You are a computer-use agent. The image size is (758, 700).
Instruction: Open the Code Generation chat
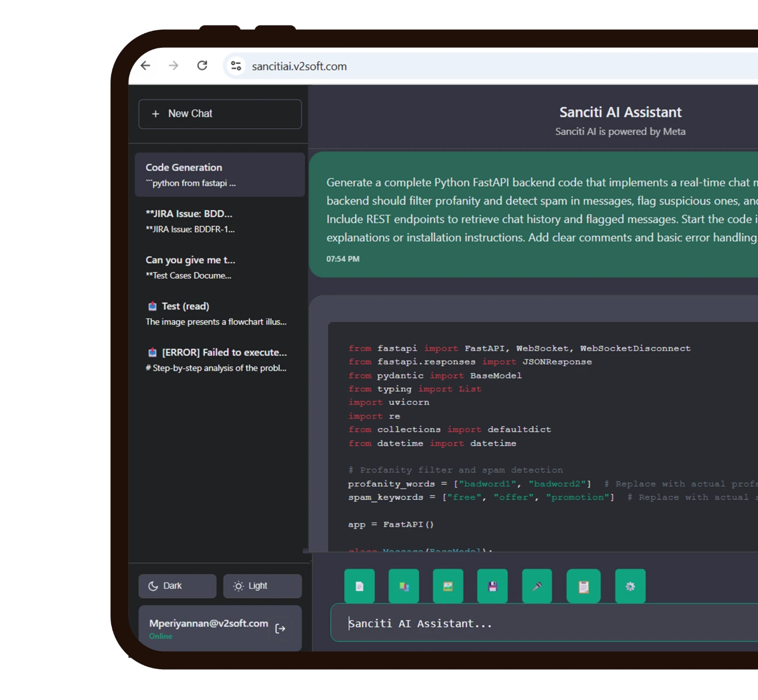[x=219, y=175]
